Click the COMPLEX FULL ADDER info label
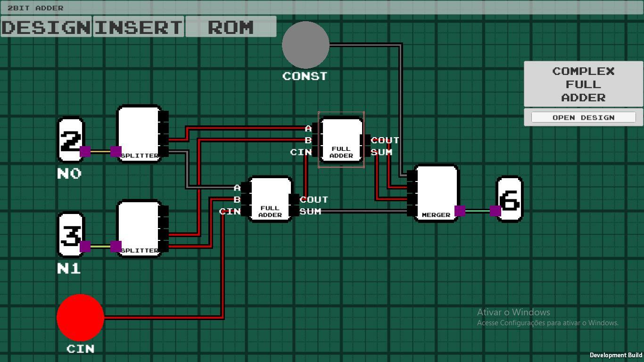644x362 pixels. [583, 84]
